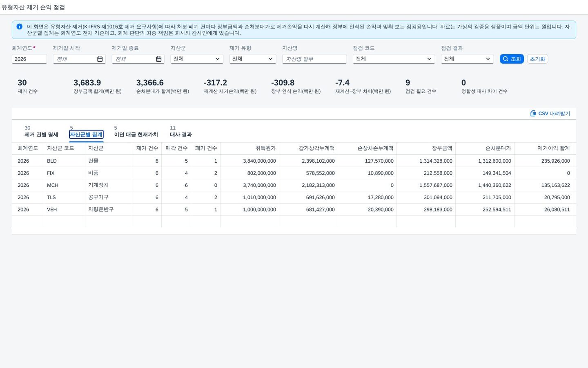Click the 자산명 text input field
This screenshot has height=368, width=588.
point(314,59)
